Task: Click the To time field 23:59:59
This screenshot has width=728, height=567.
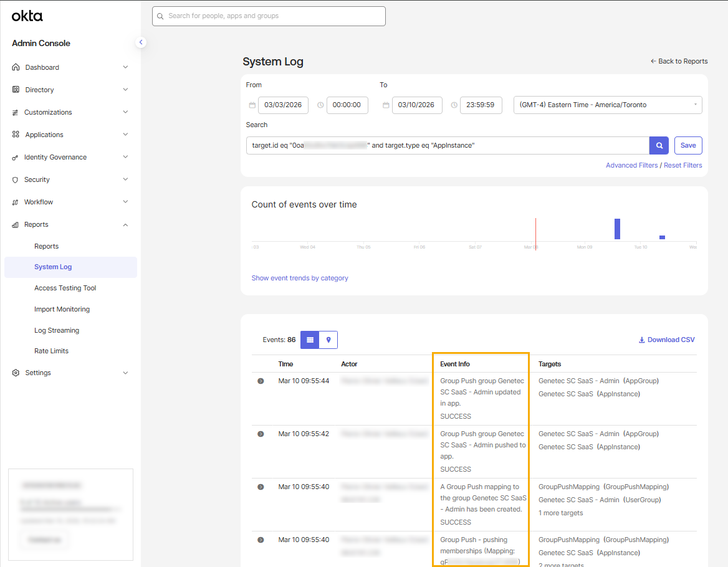Action: (481, 105)
